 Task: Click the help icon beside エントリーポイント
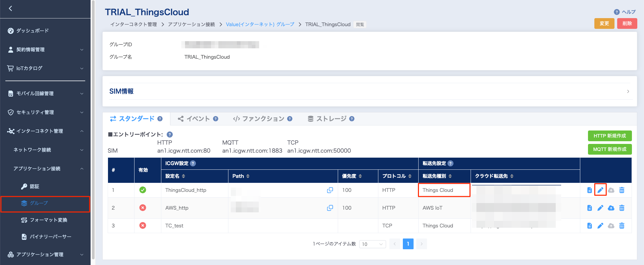click(x=170, y=135)
